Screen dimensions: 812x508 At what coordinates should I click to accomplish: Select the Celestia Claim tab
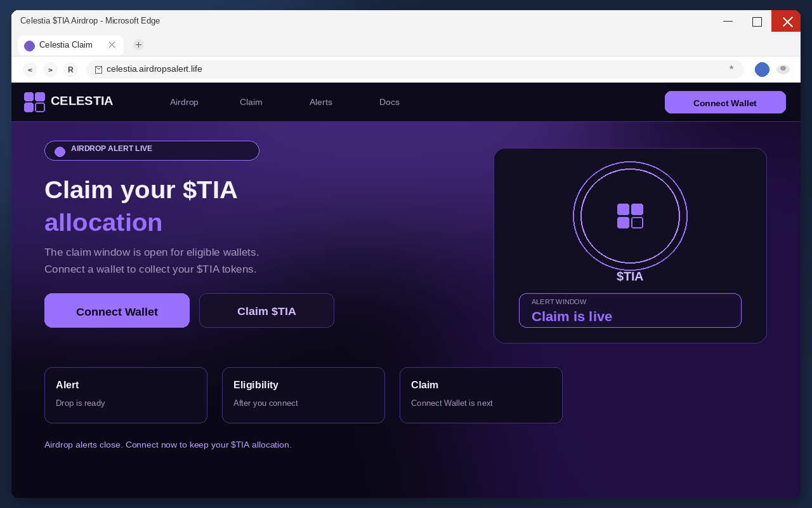[x=70, y=45]
